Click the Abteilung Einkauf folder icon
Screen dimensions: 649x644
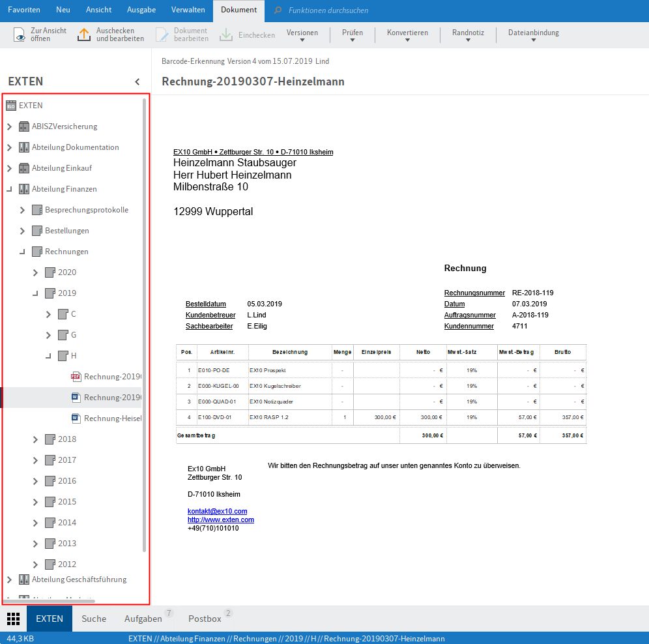tap(24, 168)
